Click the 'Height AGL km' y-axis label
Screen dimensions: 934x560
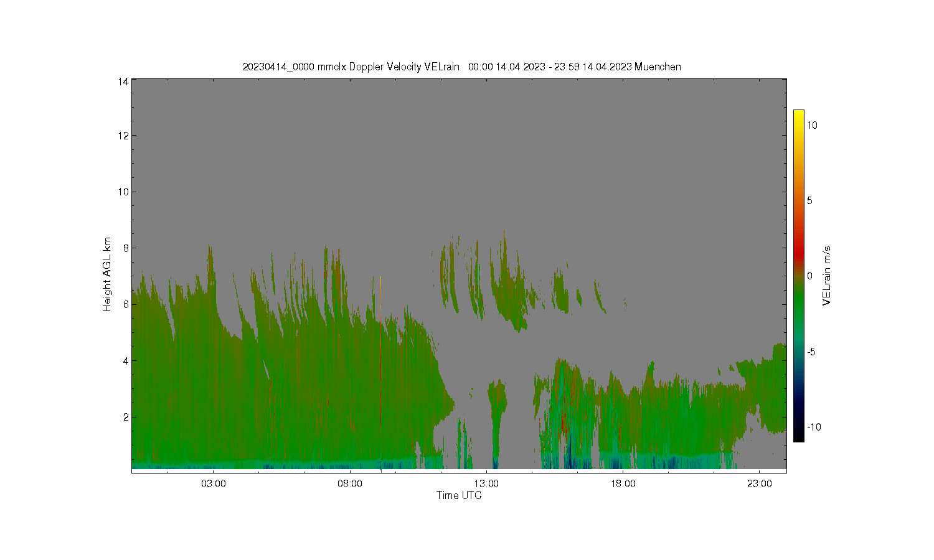coord(107,274)
